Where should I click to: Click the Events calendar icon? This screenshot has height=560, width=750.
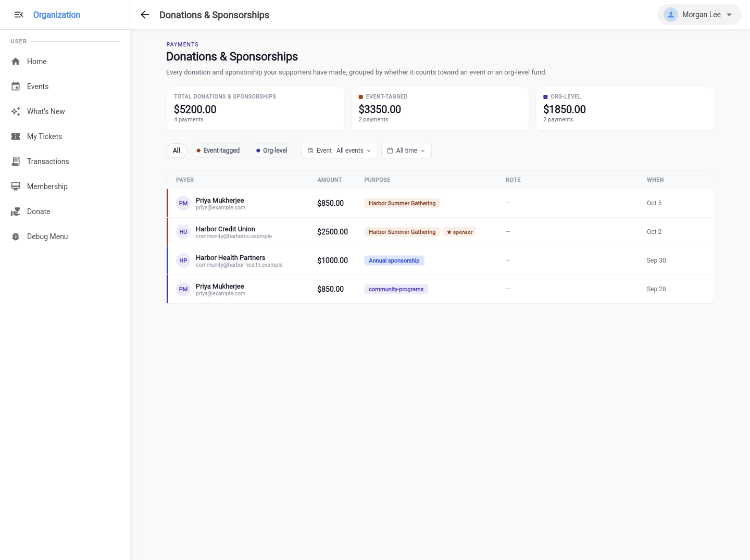16,86
